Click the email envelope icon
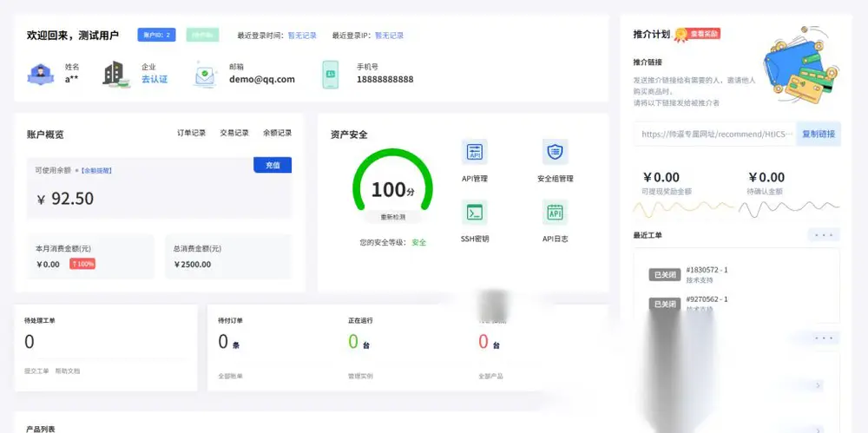Viewport: 868px width, 433px height. point(206,75)
